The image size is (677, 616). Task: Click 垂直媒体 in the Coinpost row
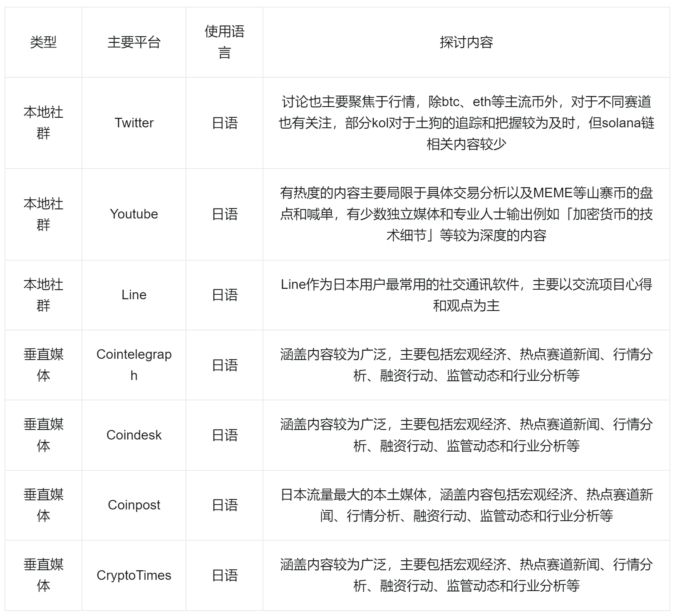click(x=43, y=505)
